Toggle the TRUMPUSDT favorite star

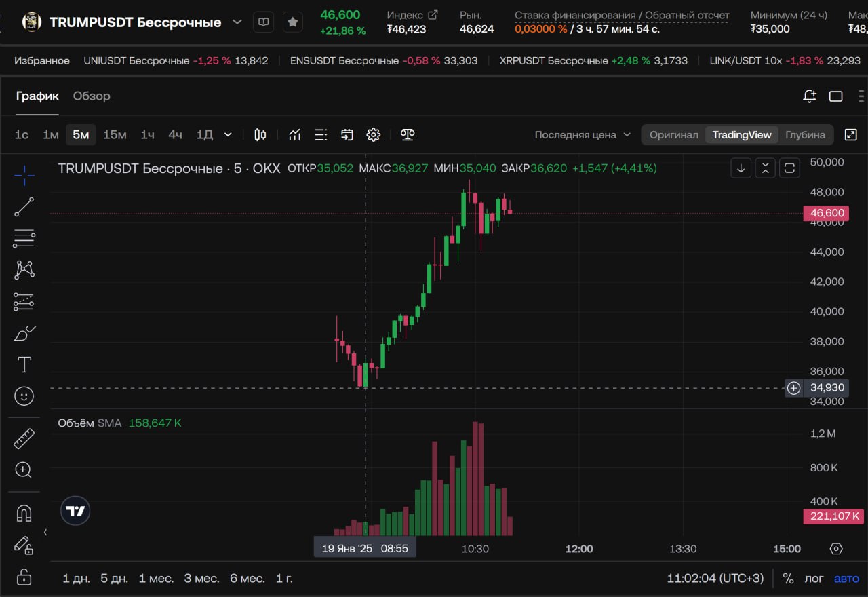pyautogui.click(x=292, y=22)
